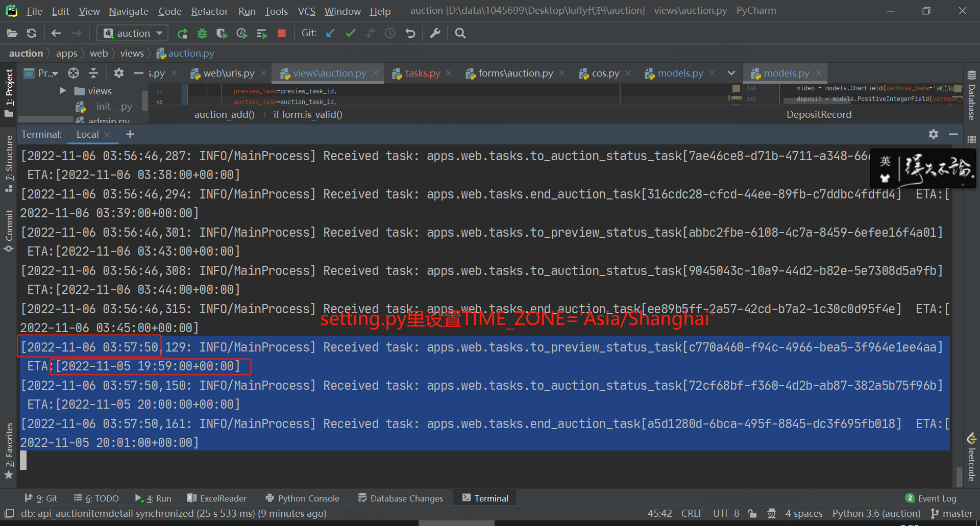Hide the Project panel

pos(138,73)
